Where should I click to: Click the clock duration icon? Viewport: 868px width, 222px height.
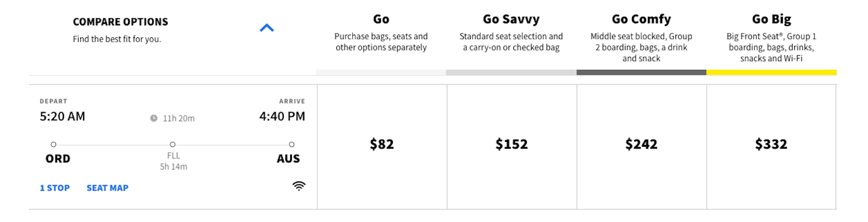(154, 118)
